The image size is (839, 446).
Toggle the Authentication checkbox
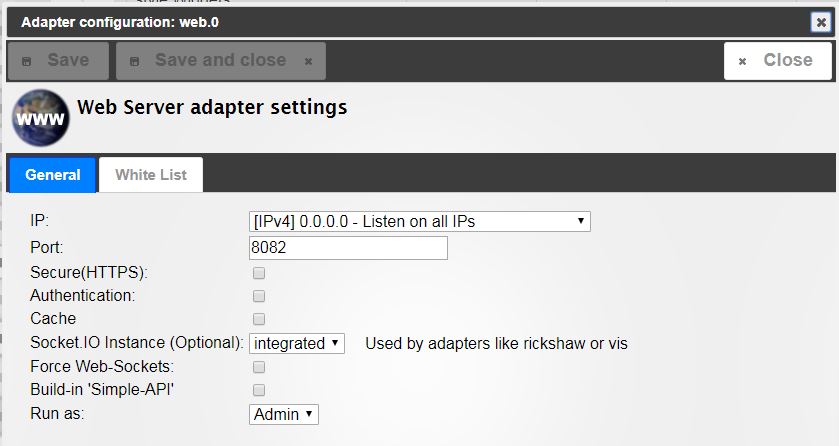(x=259, y=296)
